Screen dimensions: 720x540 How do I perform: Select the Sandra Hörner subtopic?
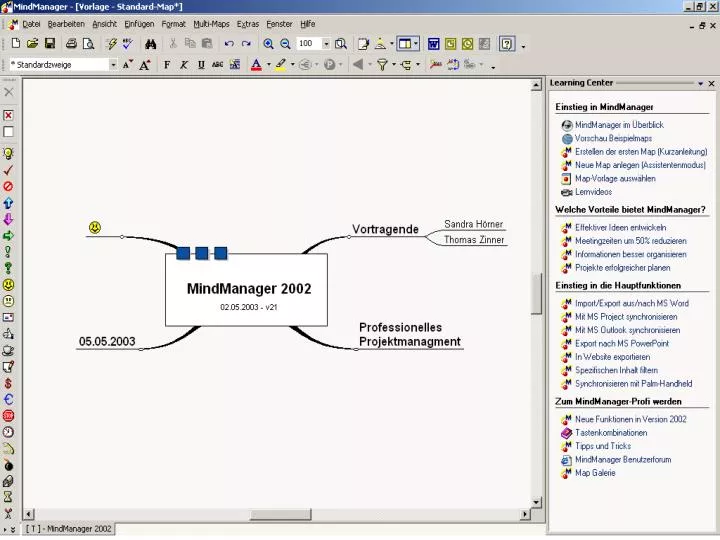coord(473,224)
